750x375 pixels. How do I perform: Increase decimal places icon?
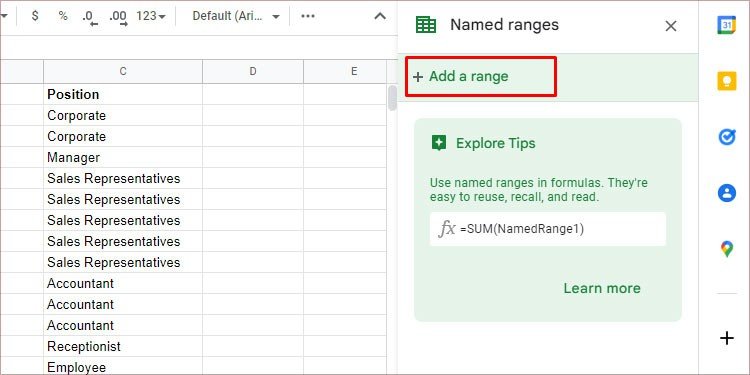(x=118, y=17)
